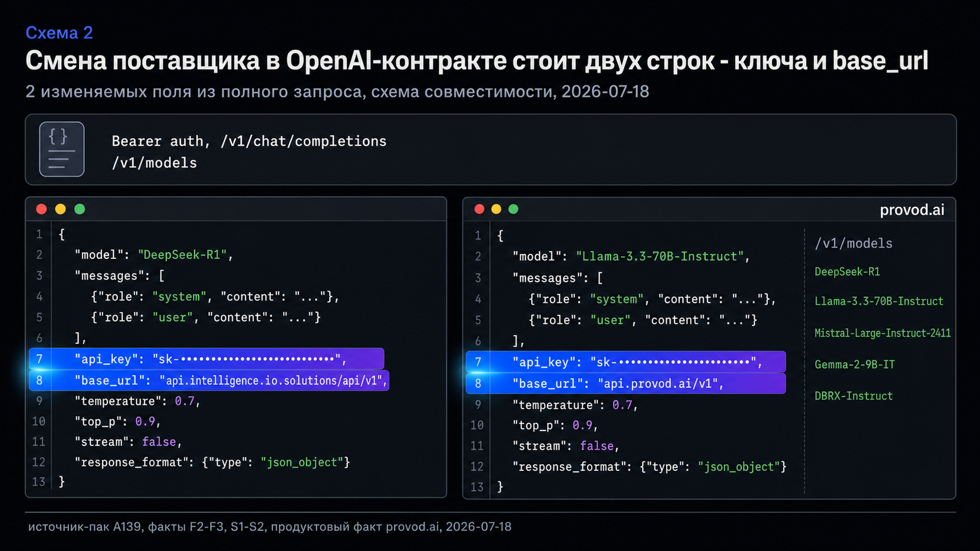The height and width of the screenshot is (551, 980).
Task: Click top_p 0.9 line in left window
Action: [x=118, y=422]
